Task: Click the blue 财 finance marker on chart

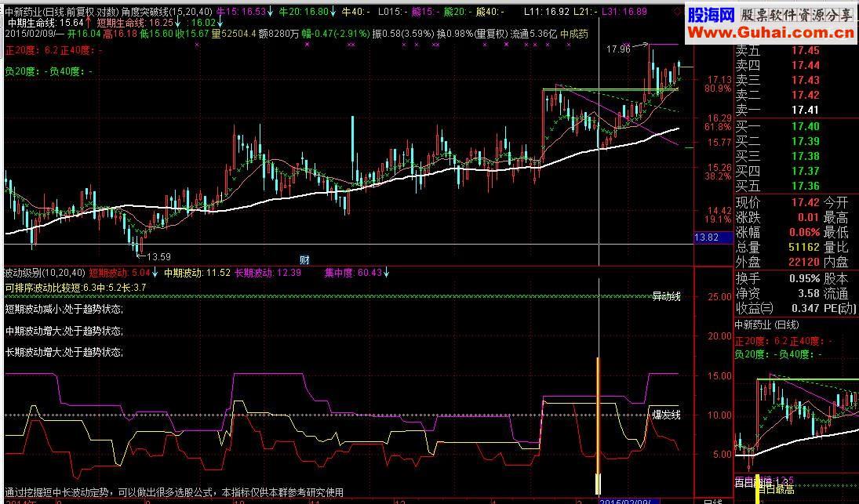Action: [x=304, y=260]
